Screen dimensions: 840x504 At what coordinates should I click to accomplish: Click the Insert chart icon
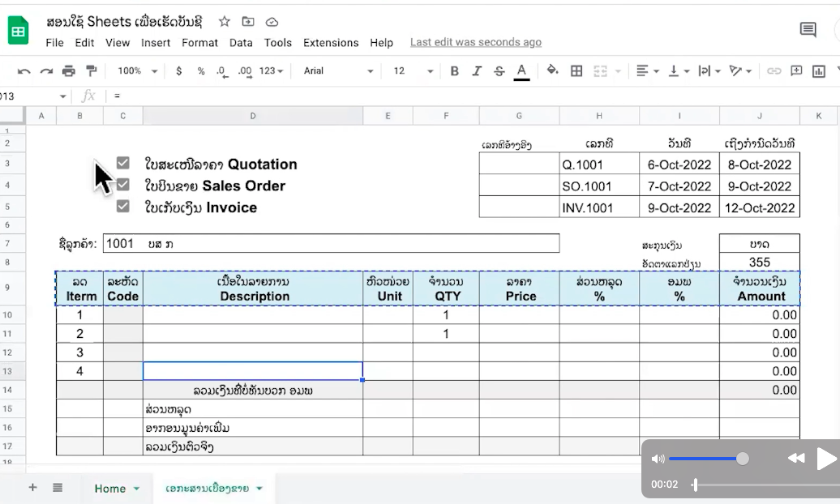[819, 70]
